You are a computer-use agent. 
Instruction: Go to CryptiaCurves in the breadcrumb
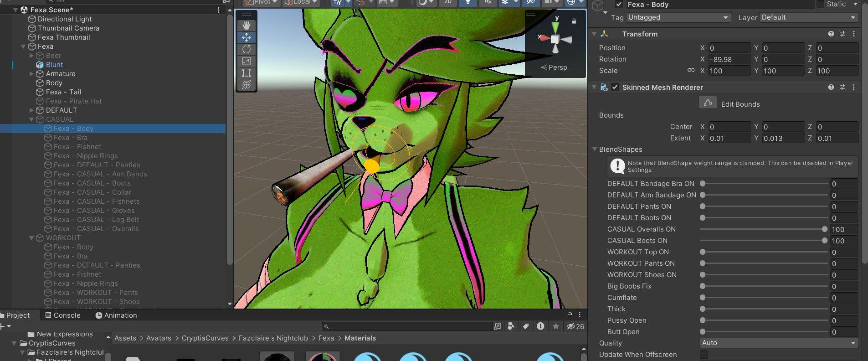[x=205, y=338]
